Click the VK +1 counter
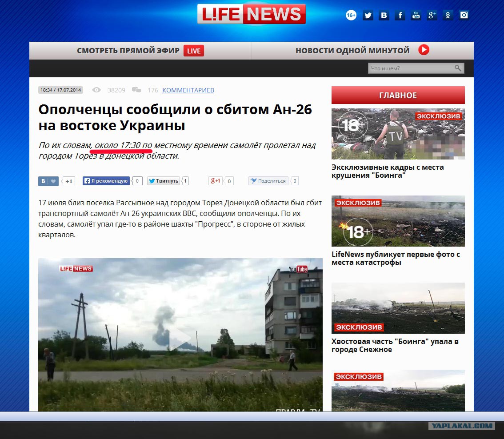This screenshot has height=439, width=504. point(68,181)
